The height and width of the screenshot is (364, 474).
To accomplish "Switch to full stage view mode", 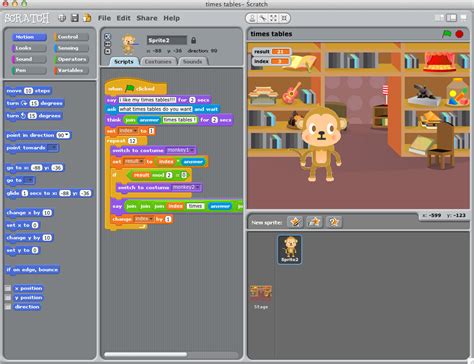I will pyautogui.click(x=451, y=18).
